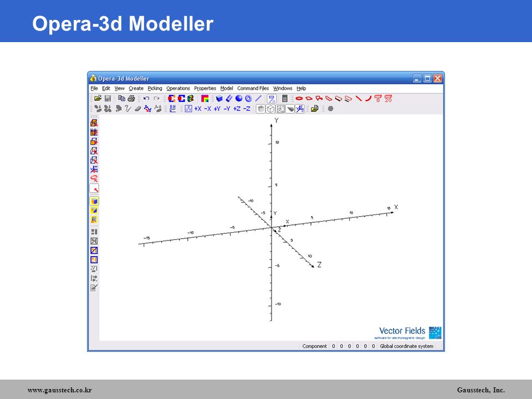The image size is (532, 399).
Task: Click the highlighted blue cube filter icon
Action: (x=94, y=201)
